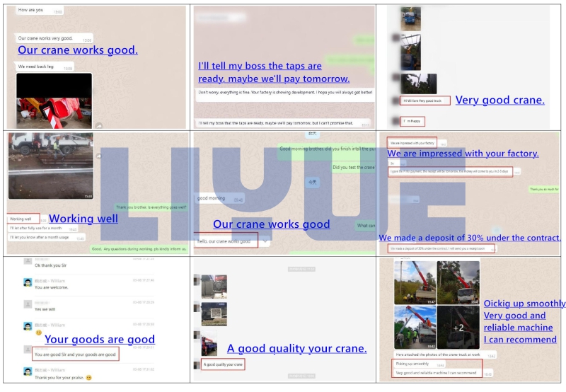Image resolution: width=566 pixels, height=392 pixels.
Task: Open the "A good quality your crane." link
Action: point(296,348)
